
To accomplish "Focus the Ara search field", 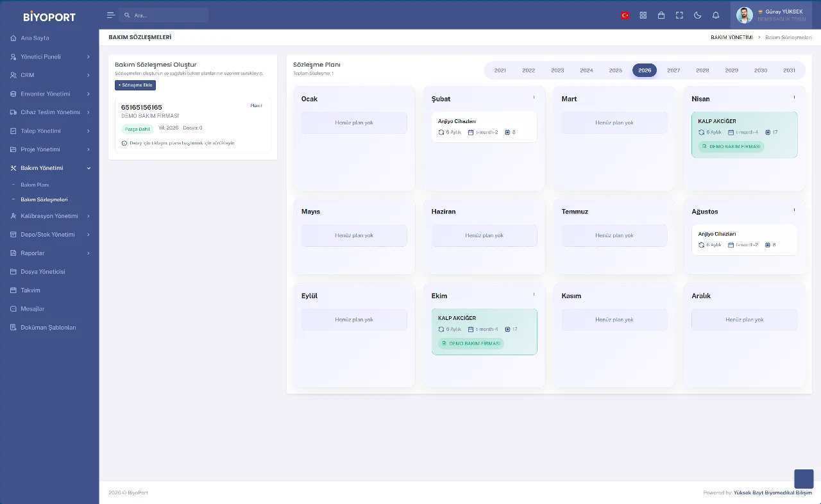I will click(164, 15).
